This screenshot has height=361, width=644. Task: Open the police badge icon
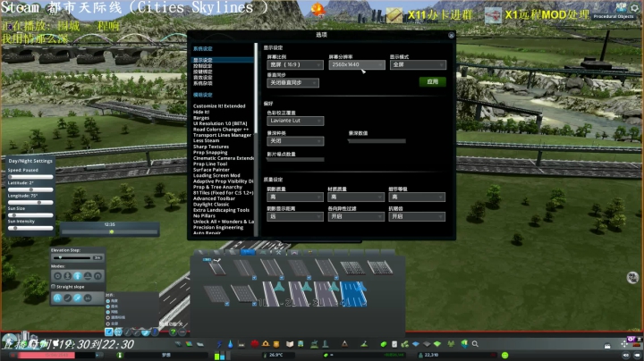[x=276, y=344]
